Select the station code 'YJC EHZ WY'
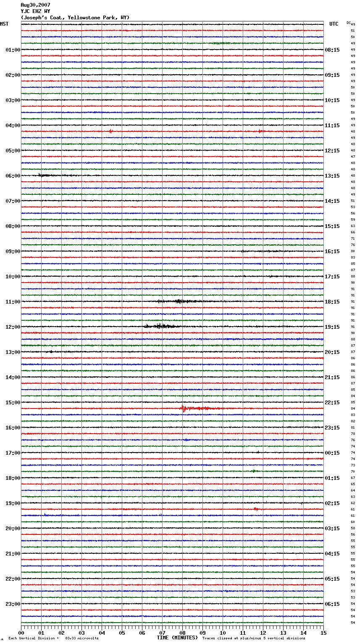This screenshot has width=357, height=644. [x=35, y=11]
